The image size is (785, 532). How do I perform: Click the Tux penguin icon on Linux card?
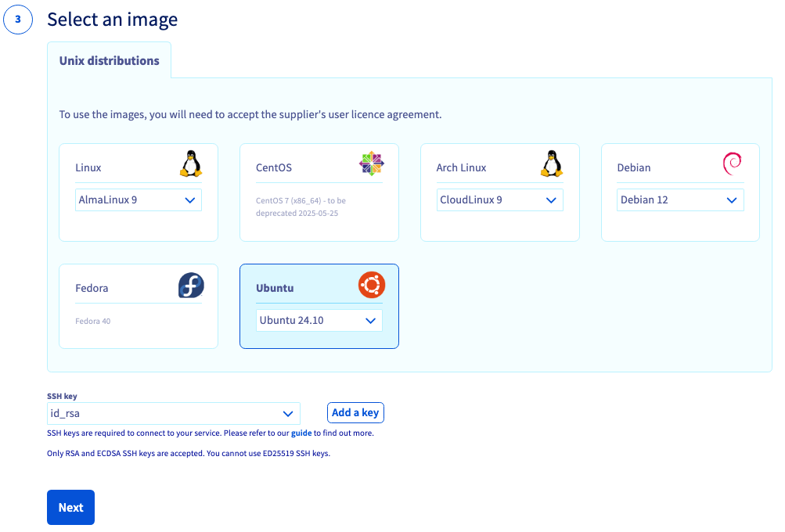coord(191,164)
